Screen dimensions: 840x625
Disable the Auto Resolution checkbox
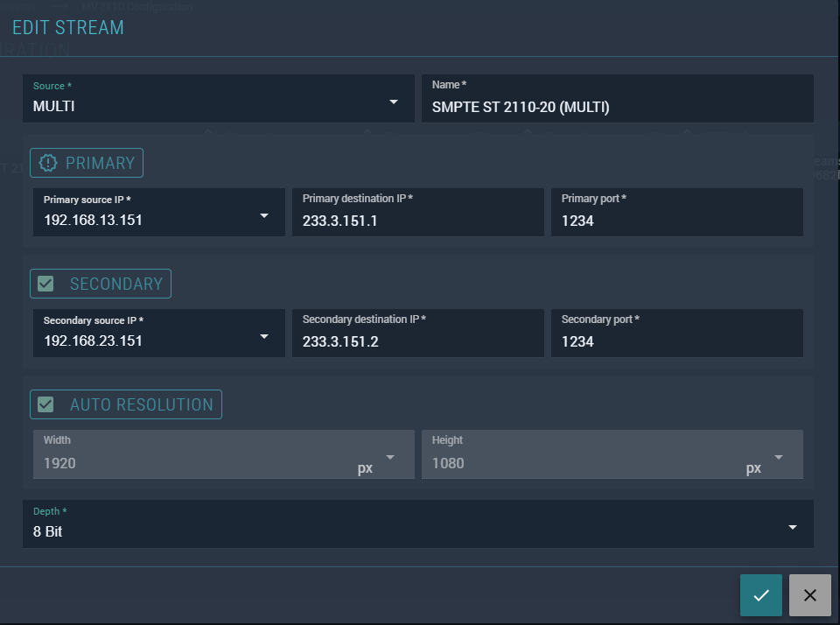pos(46,404)
